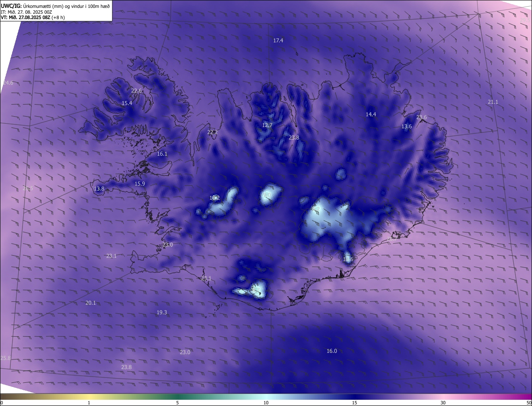This screenshot has width=532, height=406.
Task: Click the 5 tick label on the color scale
Action: pos(177,403)
